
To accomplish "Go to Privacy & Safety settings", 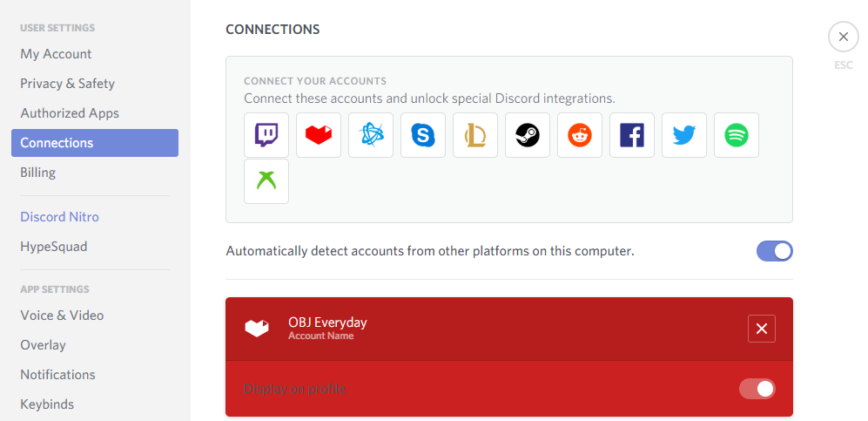I will 67,84.
